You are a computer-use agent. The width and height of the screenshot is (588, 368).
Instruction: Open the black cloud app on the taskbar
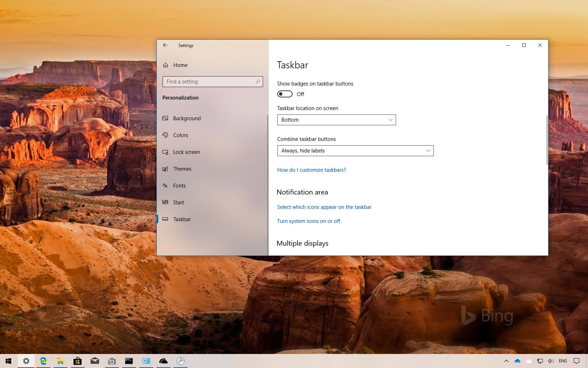pos(163,361)
